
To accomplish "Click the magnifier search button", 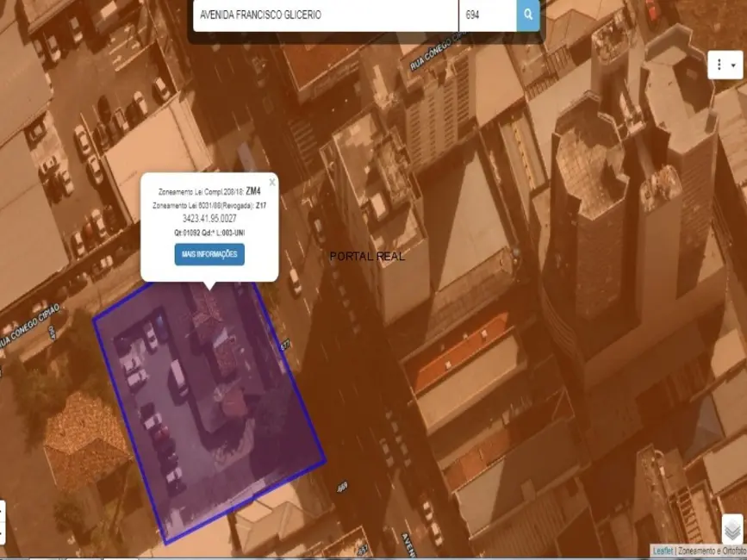I will 528,15.
